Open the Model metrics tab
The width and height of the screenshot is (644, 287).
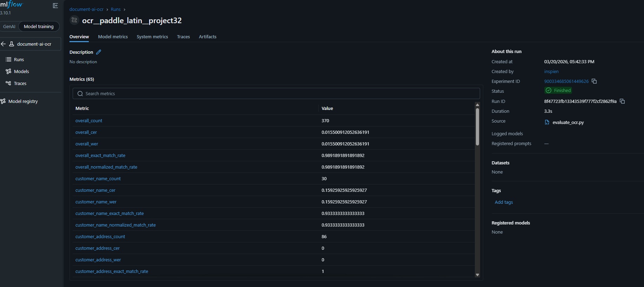click(x=113, y=37)
